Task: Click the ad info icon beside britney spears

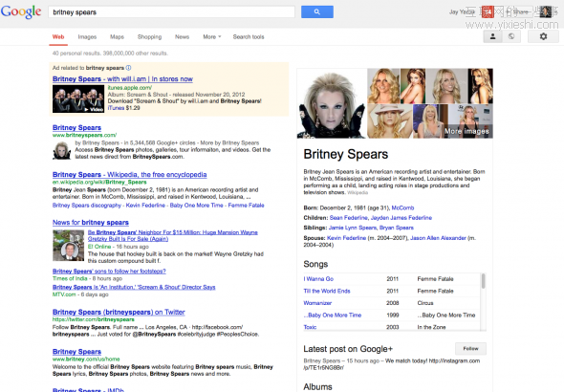Action: [x=128, y=68]
